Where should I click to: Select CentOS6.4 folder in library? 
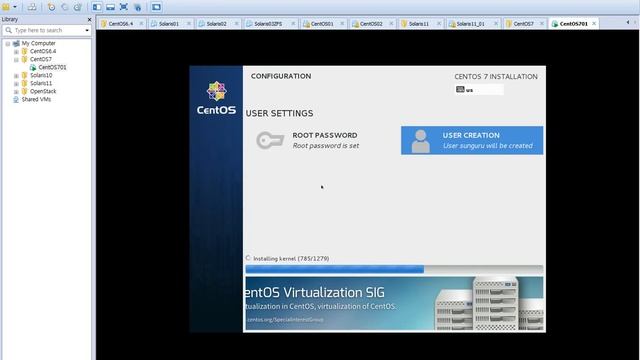pyautogui.click(x=43, y=51)
